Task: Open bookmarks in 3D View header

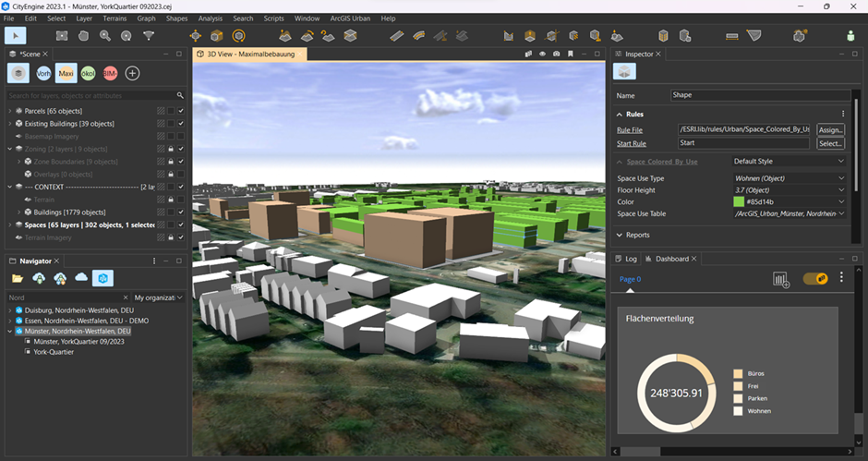Action: tap(570, 54)
